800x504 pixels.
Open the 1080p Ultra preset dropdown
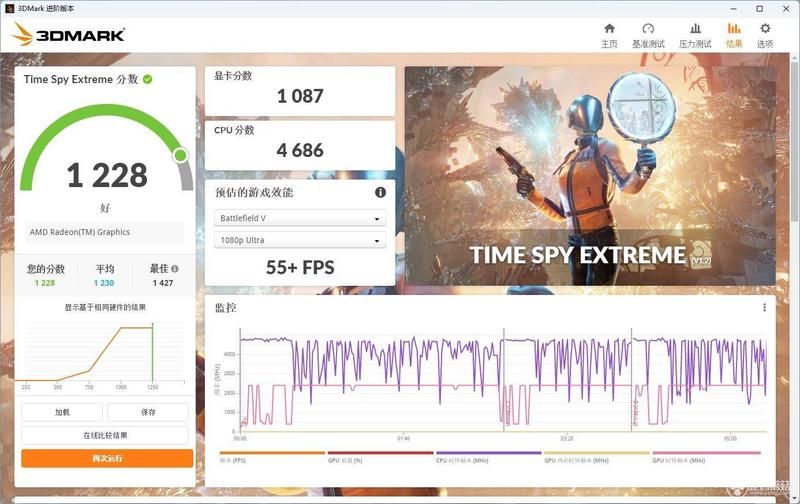coord(300,240)
